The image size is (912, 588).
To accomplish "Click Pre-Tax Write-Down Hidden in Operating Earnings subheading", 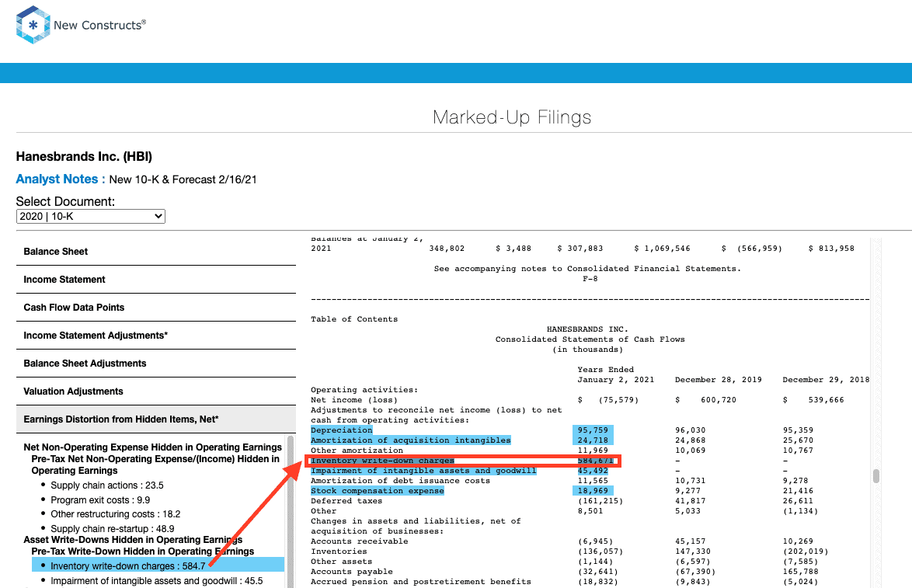I will point(142,551).
